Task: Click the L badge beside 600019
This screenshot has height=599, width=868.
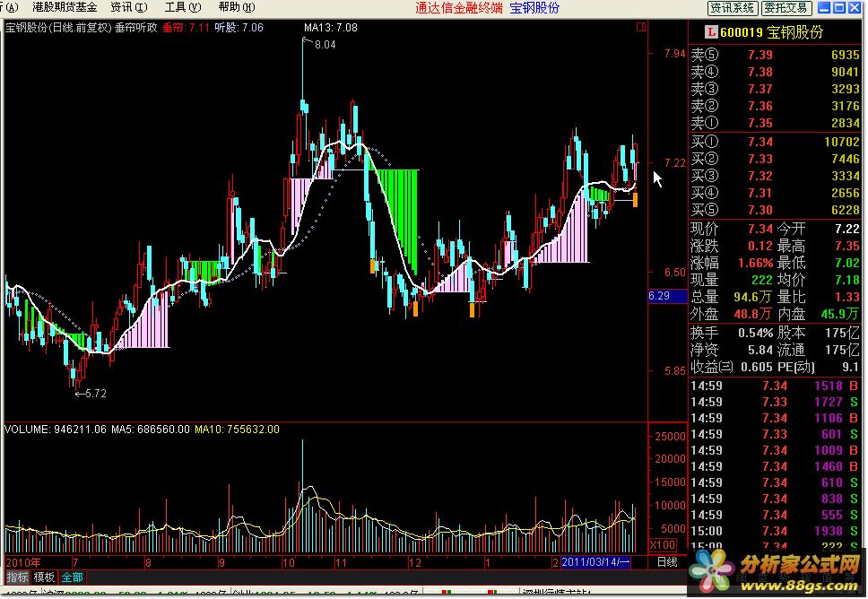Action: (711, 32)
